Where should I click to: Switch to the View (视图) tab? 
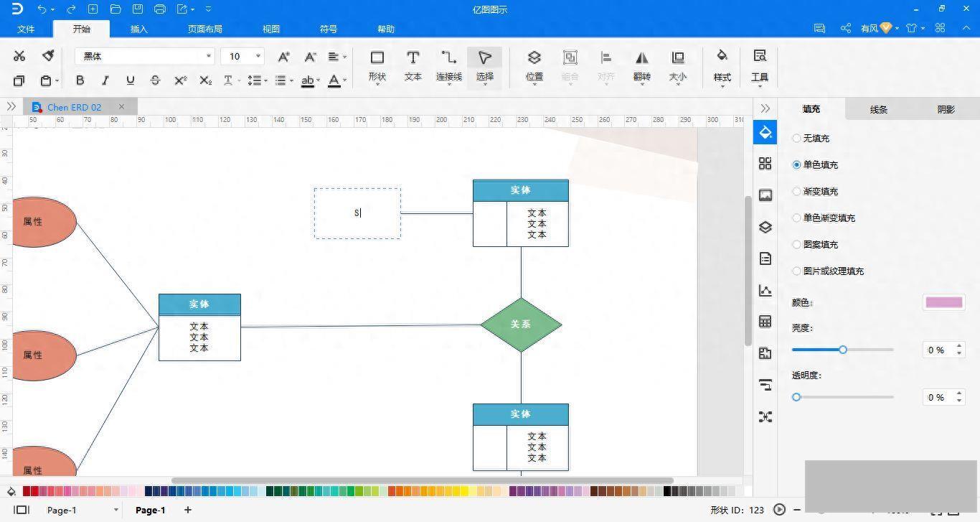271,29
